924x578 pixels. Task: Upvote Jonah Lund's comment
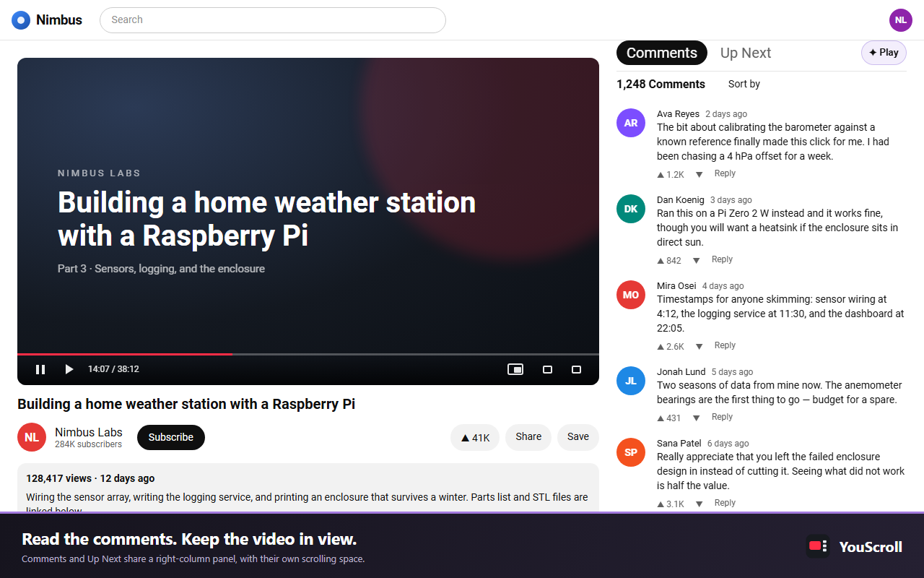pos(661,418)
